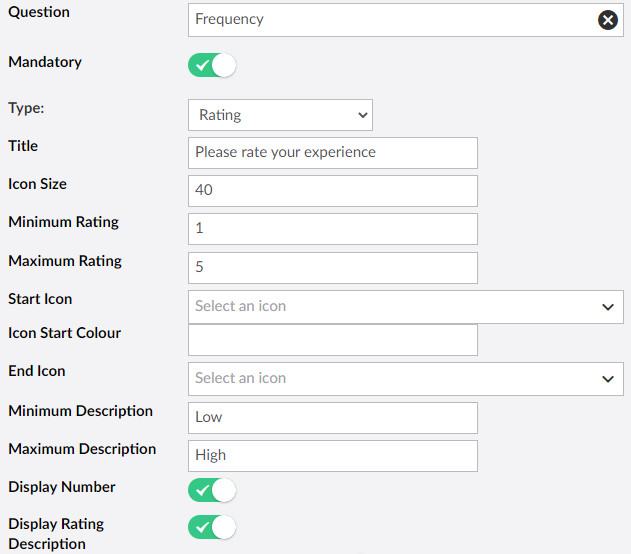Image resolution: width=631 pixels, height=554 pixels.
Task: Click the Minimum Description label
Action: pyautogui.click(x=80, y=411)
